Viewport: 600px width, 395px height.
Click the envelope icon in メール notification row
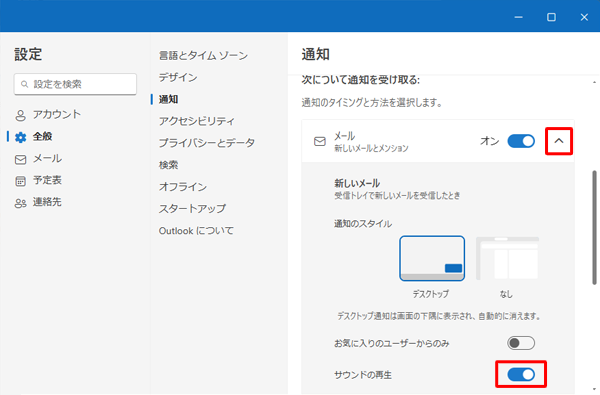tap(320, 141)
